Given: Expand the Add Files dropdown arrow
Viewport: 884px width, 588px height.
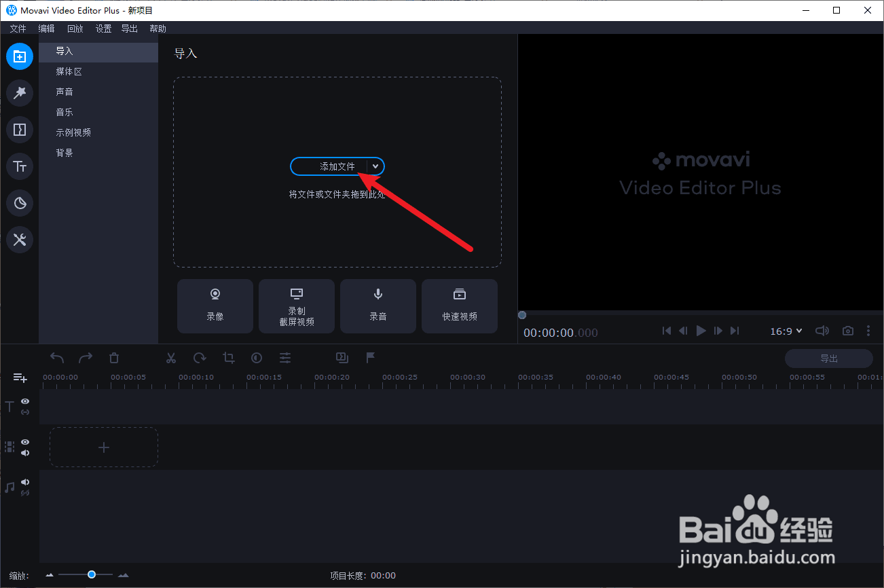Looking at the screenshot, I should click(375, 166).
